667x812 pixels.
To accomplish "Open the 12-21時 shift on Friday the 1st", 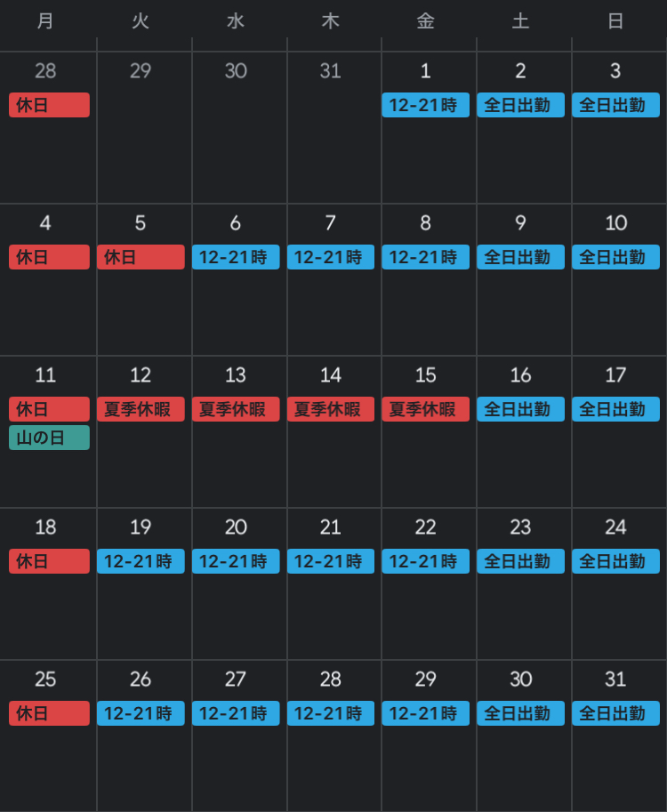I will [x=426, y=105].
